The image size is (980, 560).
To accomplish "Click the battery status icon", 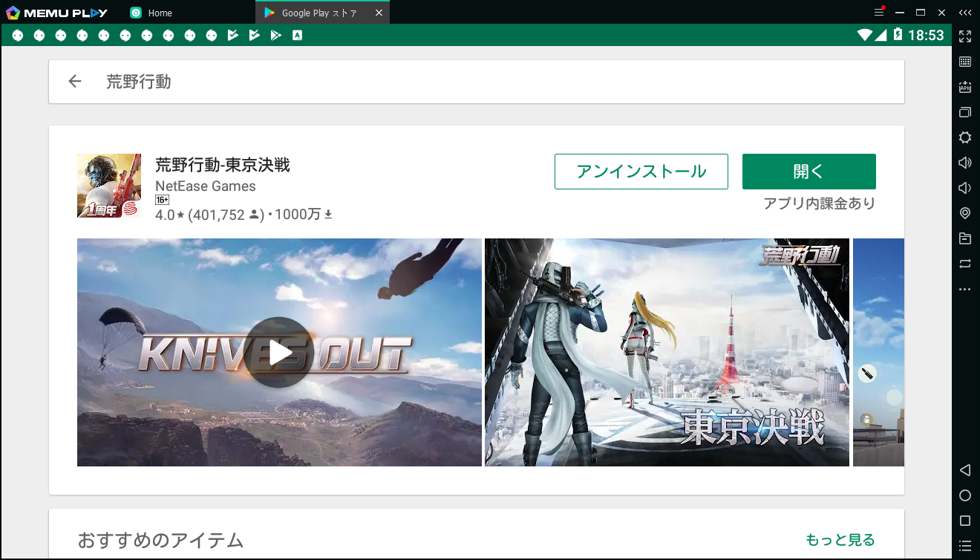I will tap(898, 35).
